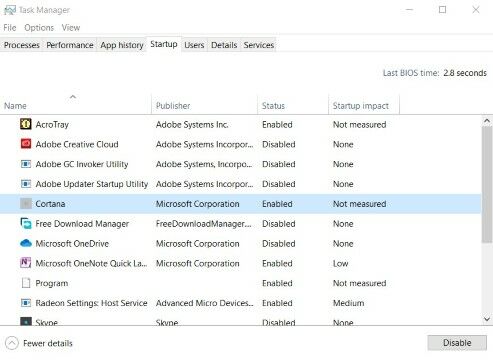Click the Adobe Updater Startup Utility icon
The width and height of the screenshot is (493, 360).
(26, 184)
